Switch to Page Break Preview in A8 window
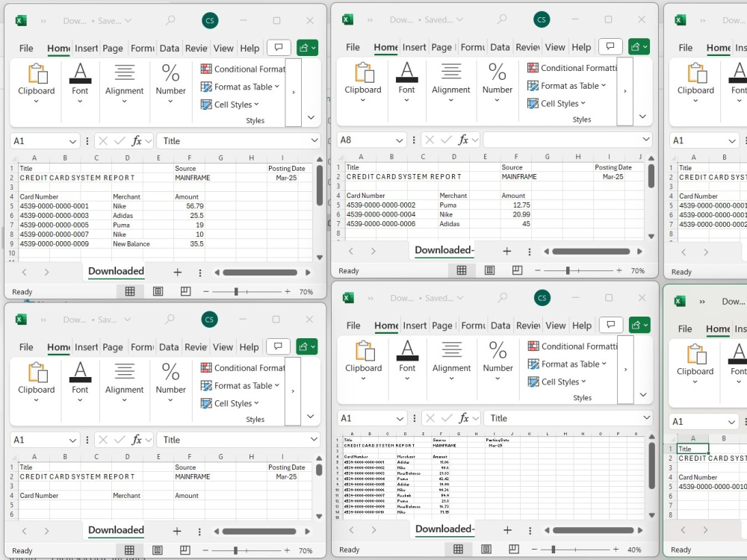This screenshot has height=560, width=747. click(517, 270)
